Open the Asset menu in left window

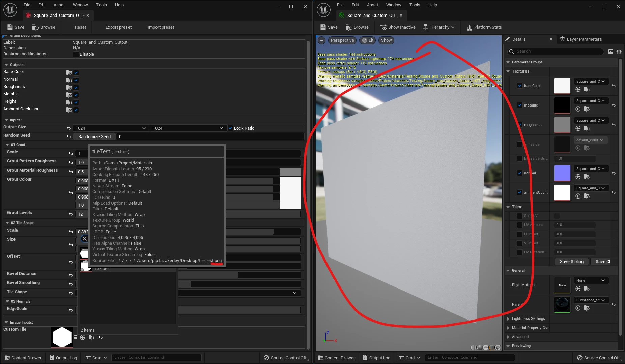coord(59,5)
